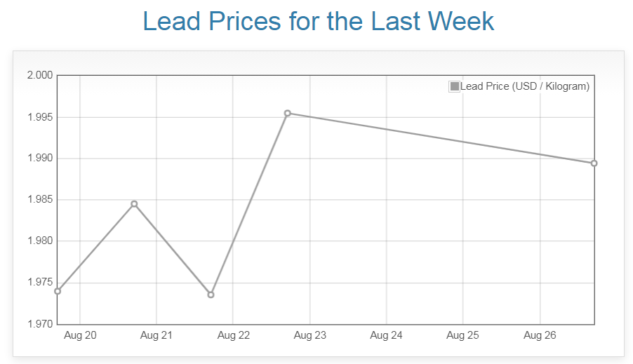This screenshot has width=633, height=364.
Task: Click the 1.970 y-axis label
Action: [x=39, y=324]
